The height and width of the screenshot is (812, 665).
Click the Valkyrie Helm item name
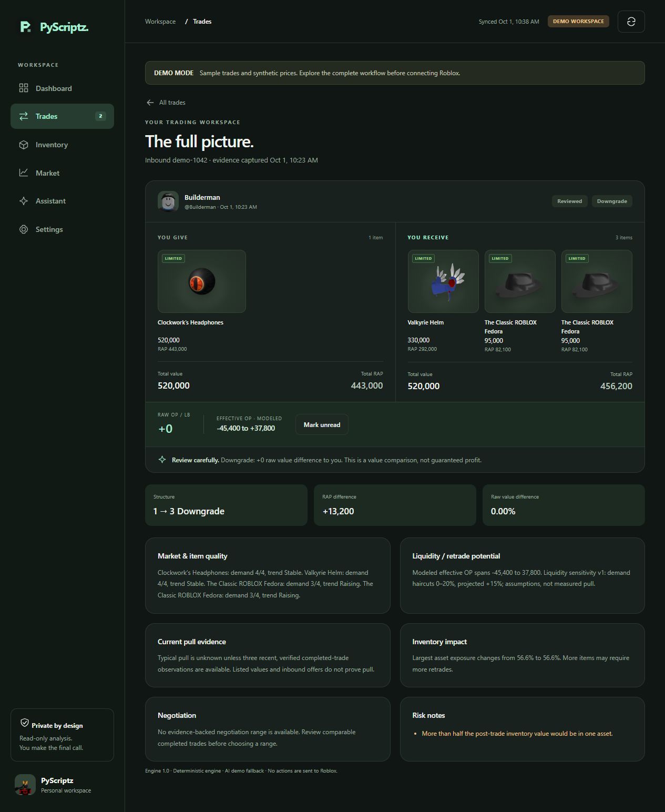click(425, 322)
